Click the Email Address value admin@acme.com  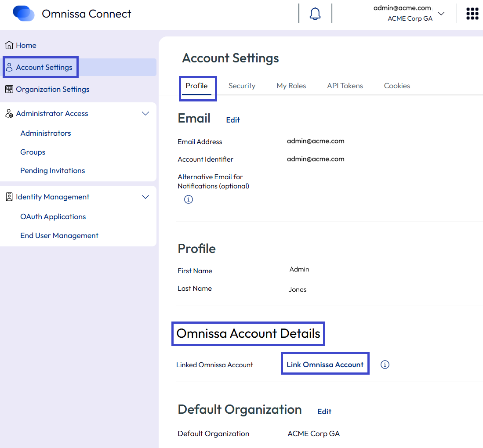click(316, 141)
